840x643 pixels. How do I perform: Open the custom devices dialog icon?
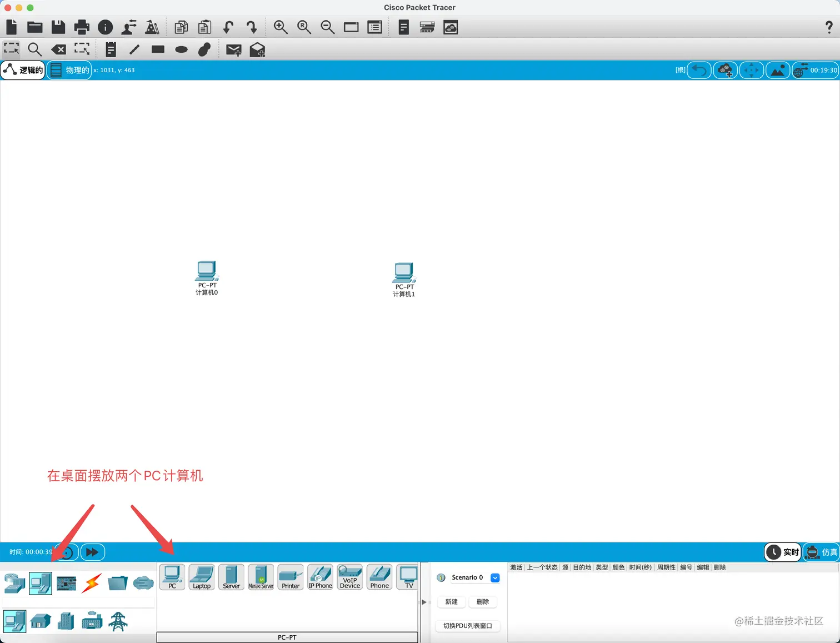[x=375, y=27]
